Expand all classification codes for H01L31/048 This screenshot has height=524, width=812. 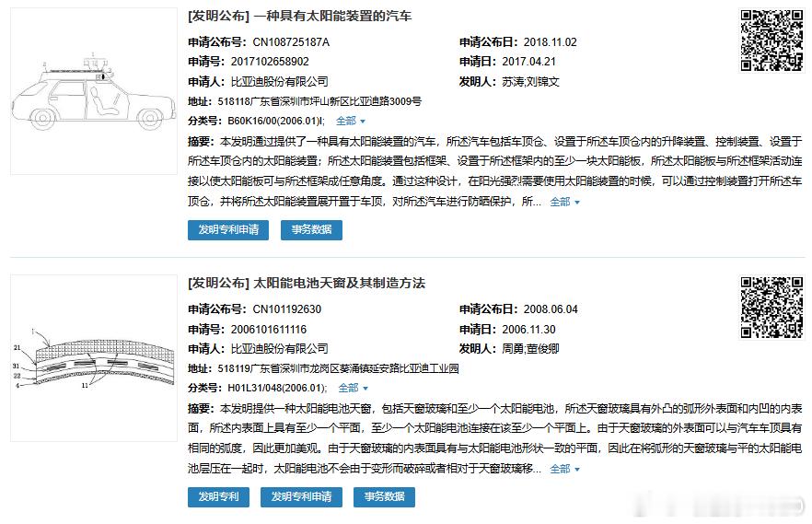(x=353, y=389)
